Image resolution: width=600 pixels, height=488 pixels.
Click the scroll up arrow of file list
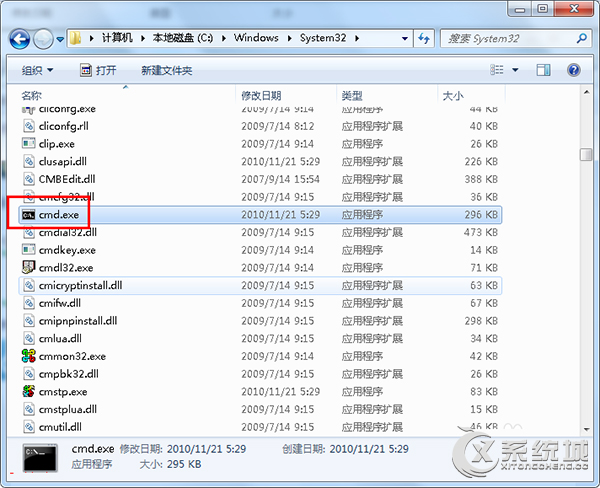point(586,92)
